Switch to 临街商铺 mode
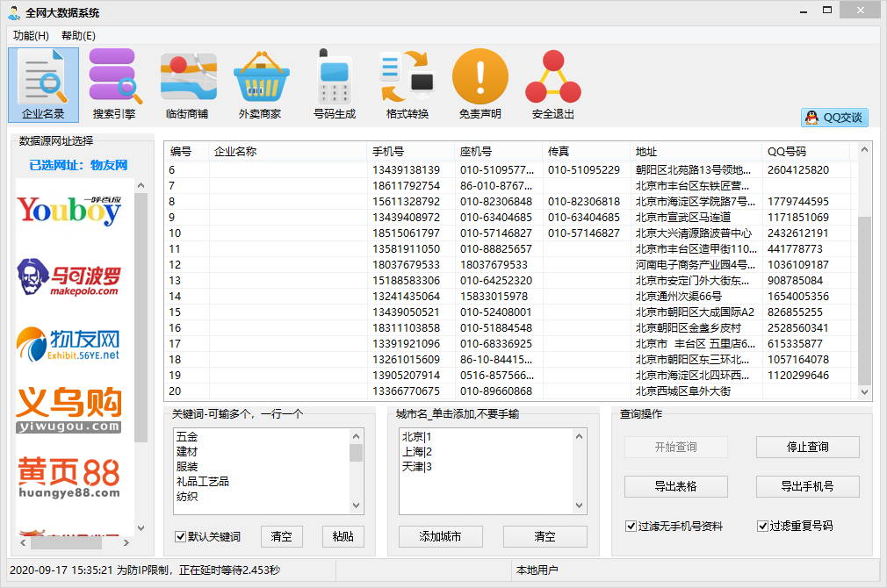The width and height of the screenshot is (887, 588). coord(188,83)
